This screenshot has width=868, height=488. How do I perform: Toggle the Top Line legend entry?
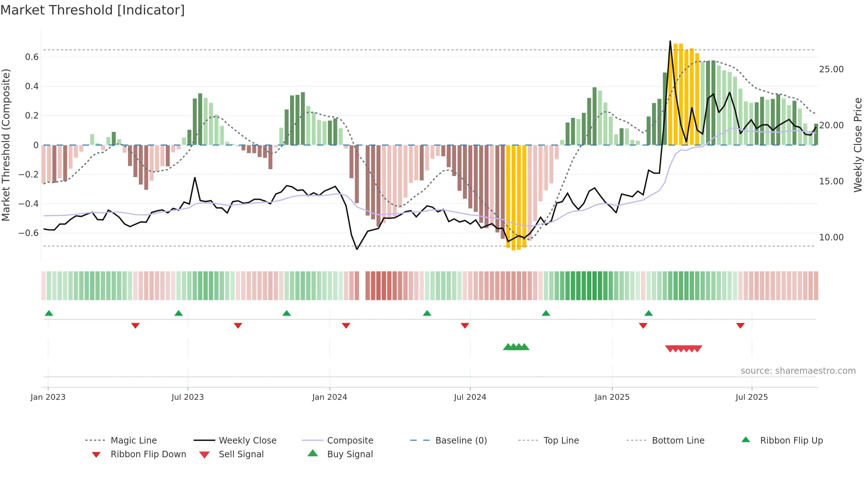coord(548,440)
